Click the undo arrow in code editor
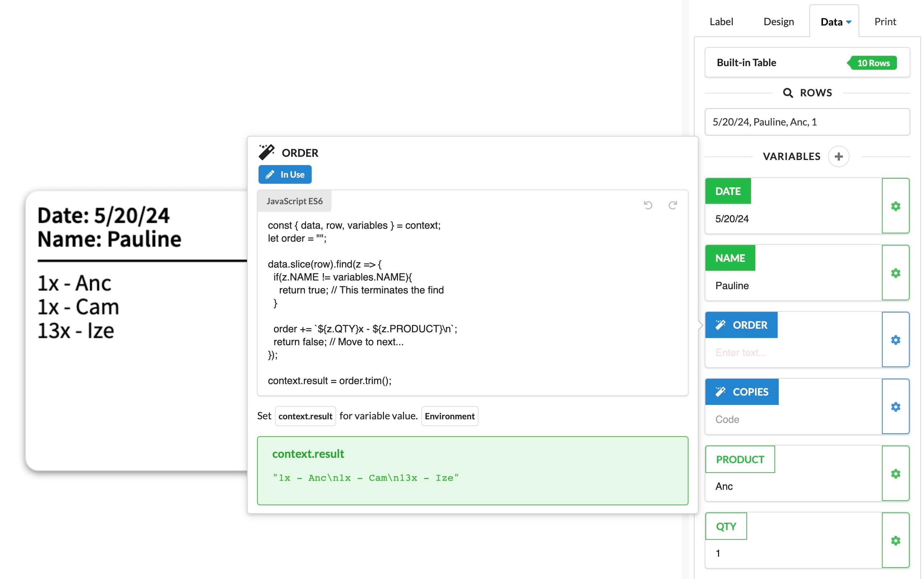 coord(648,205)
